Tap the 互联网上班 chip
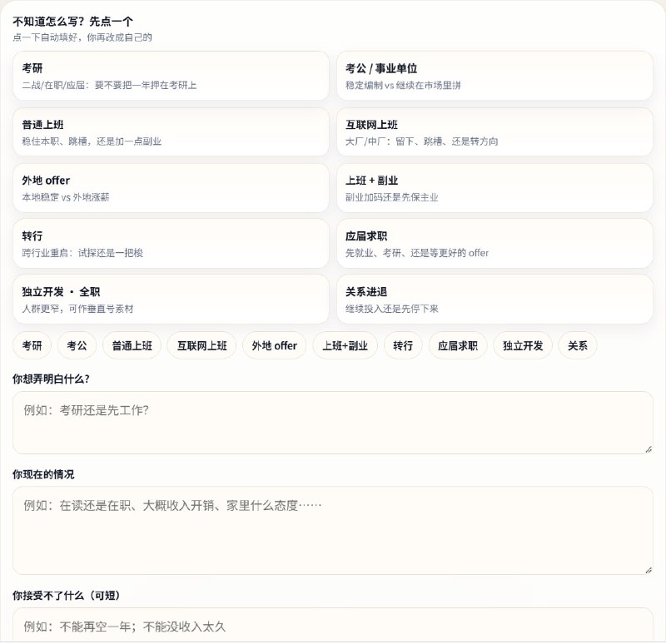Screen dimensions: 666x644 [x=201, y=345]
